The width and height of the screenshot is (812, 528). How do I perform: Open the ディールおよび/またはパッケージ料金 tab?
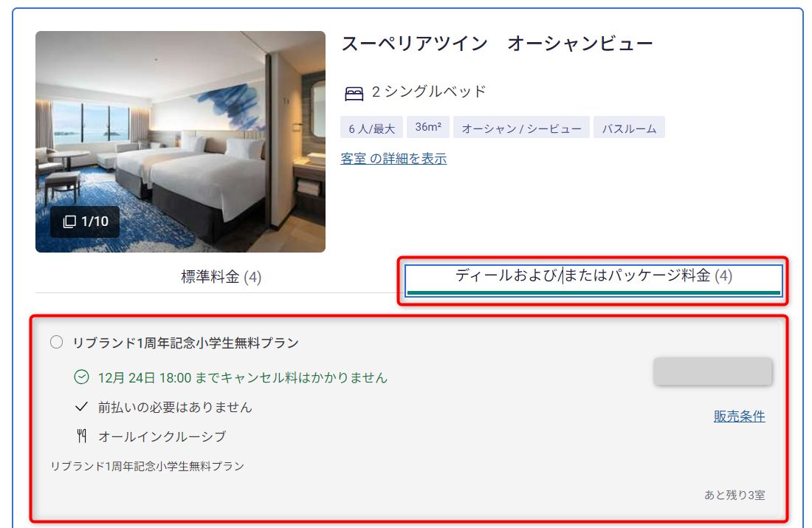click(593, 280)
